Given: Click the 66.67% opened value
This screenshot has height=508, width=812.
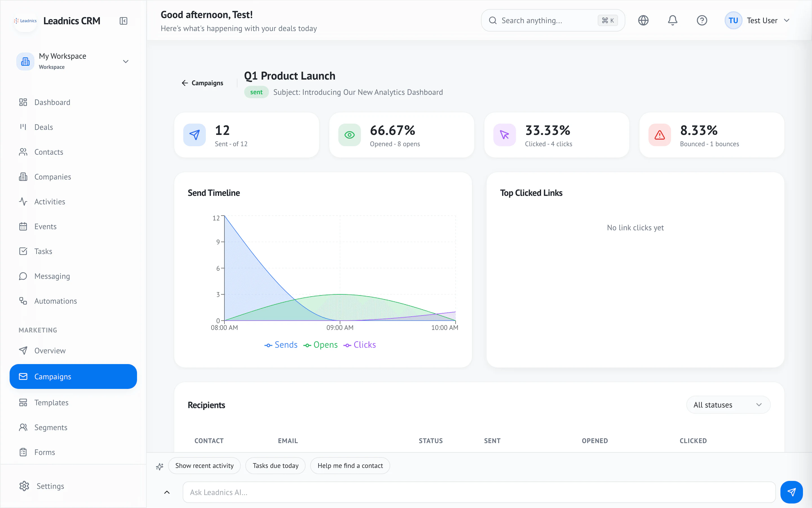Looking at the screenshot, I should (x=392, y=130).
